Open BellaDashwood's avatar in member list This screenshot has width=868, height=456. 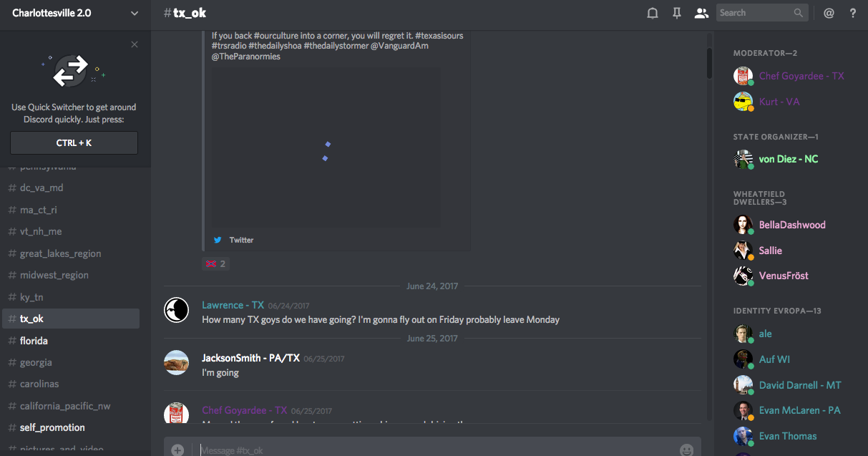pyautogui.click(x=743, y=225)
